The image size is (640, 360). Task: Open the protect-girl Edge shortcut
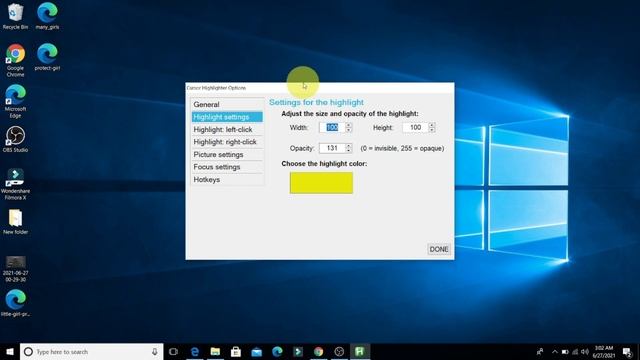pyautogui.click(x=47, y=57)
